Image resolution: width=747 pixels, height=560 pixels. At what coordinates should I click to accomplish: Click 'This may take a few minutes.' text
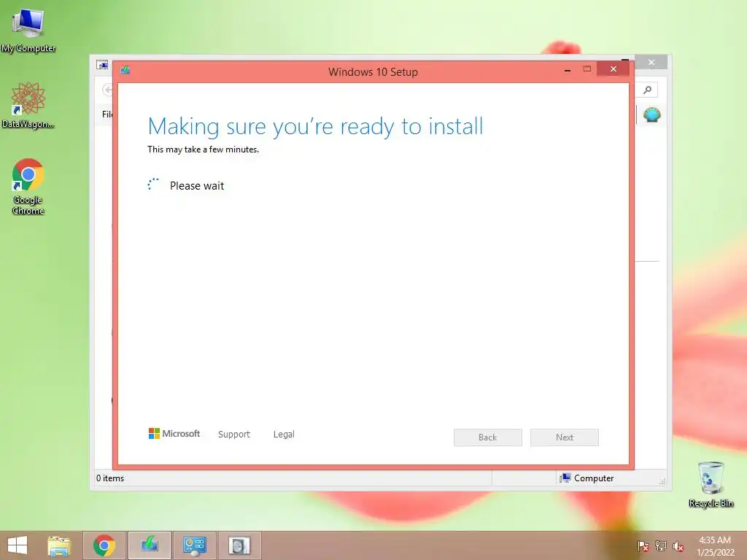[204, 149]
